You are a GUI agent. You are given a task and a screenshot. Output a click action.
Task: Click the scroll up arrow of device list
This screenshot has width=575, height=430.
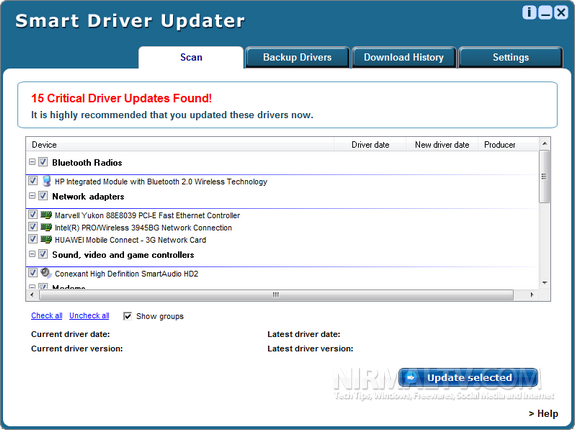click(x=545, y=143)
